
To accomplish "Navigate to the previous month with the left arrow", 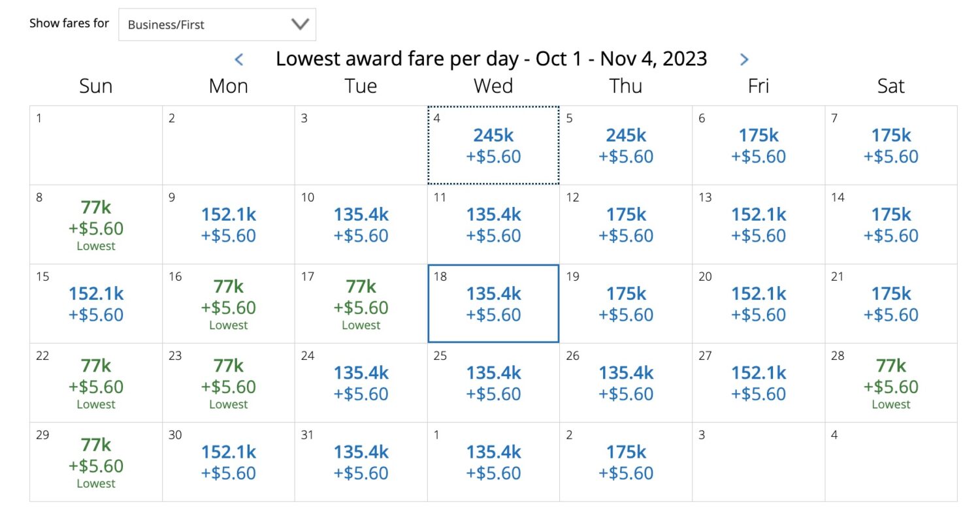I will tap(239, 59).
